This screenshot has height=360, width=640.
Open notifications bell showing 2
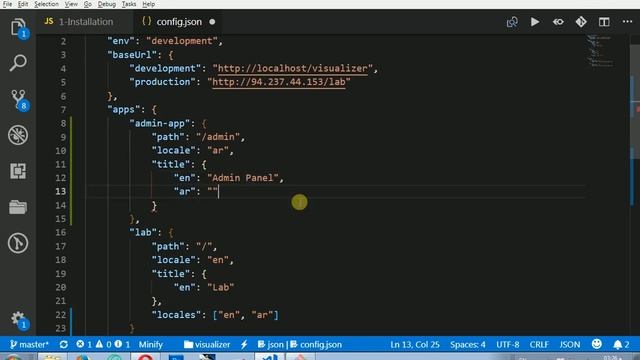(622, 344)
